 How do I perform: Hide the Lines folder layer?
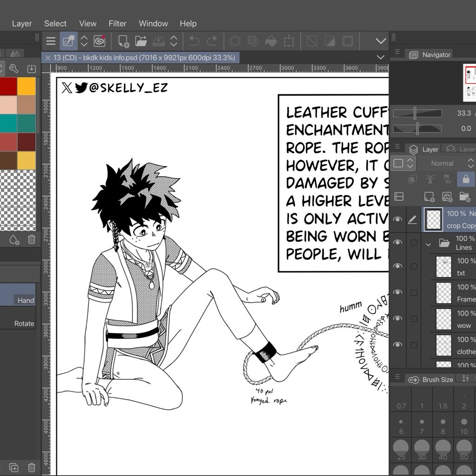click(397, 243)
